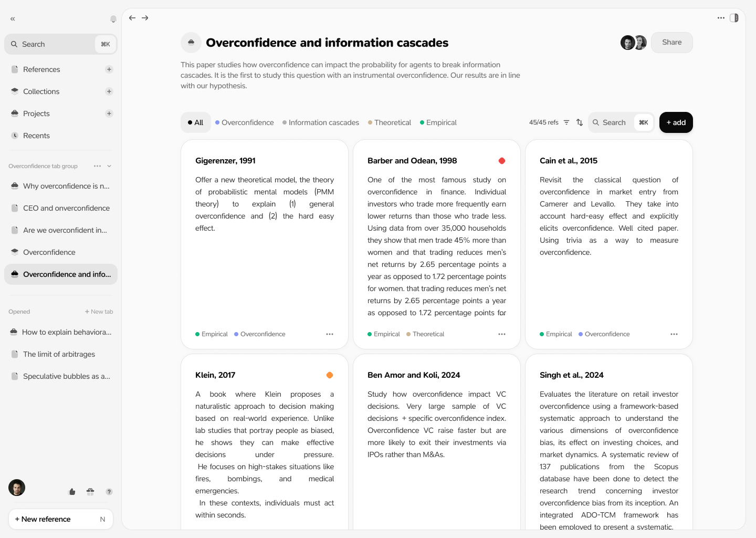Open the Gigerenzer card options menu
This screenshot has width=756, height=538.
tap(330, 334)
